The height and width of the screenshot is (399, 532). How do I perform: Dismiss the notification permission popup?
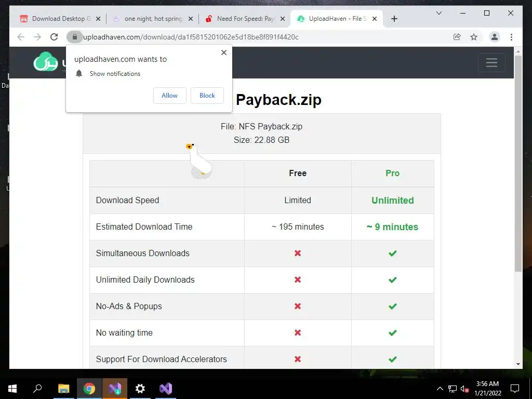pyautogui.click(x=224, y=52)
